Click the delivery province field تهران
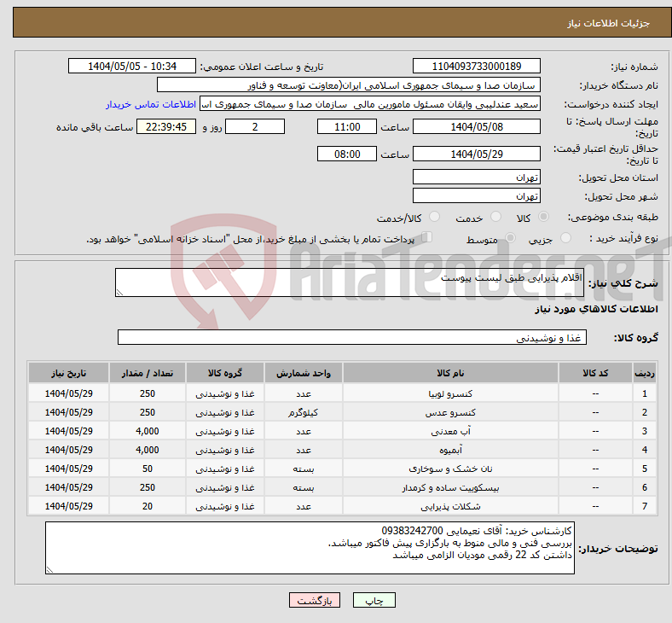 point(476,177)
